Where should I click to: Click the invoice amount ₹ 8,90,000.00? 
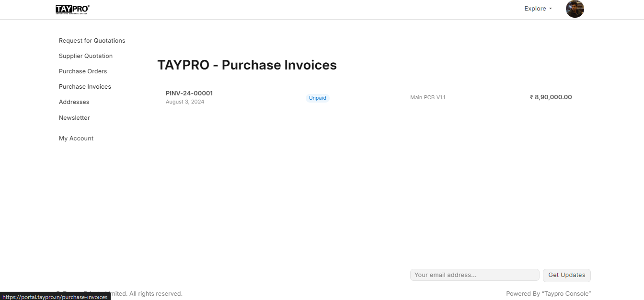pos(551,97)
